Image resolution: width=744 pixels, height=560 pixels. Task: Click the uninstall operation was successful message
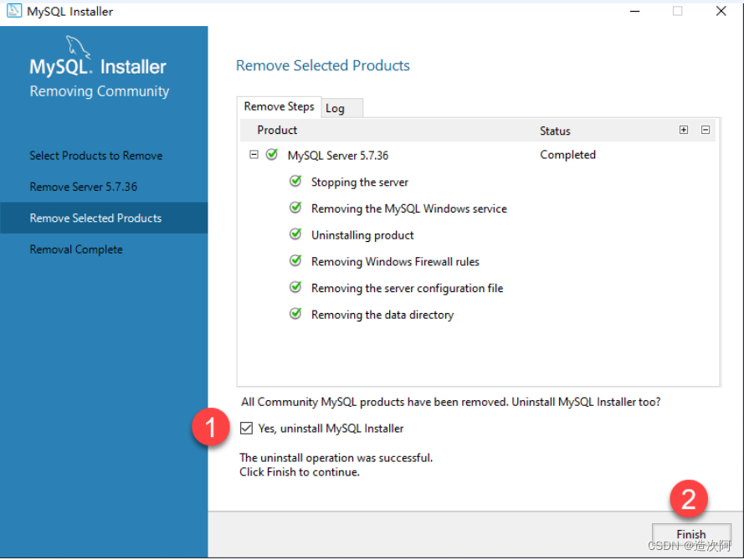(x=336, y=458)
